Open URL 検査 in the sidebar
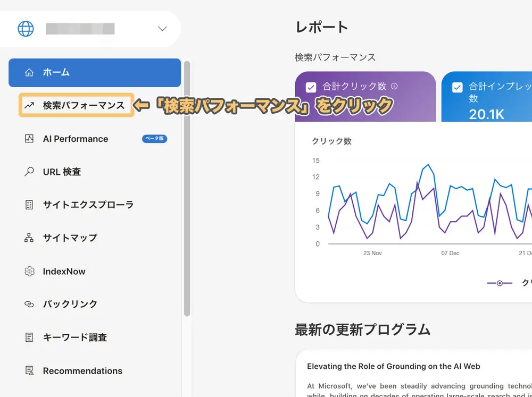Image resolution: width=532 pixels, height=397 pixels. click(62, 172)
